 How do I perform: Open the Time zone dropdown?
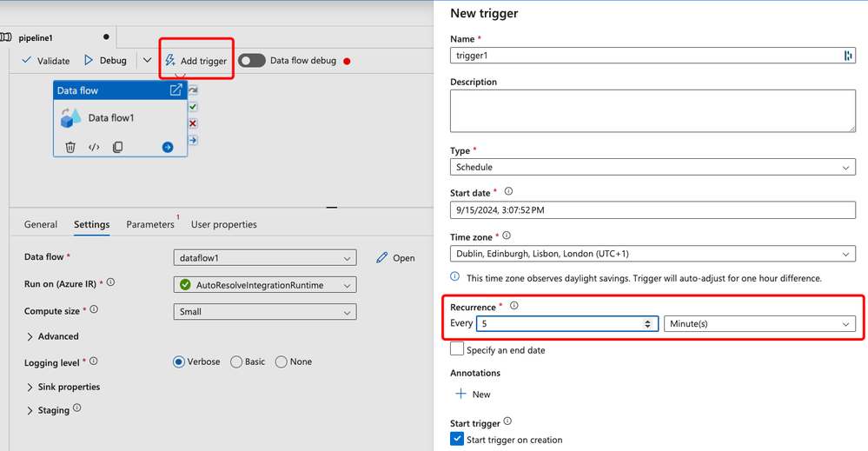pyautogui.click(x=653, y=254)
